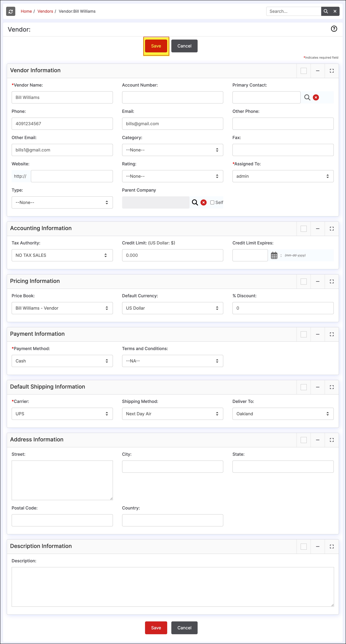
Task: Click the search magnifier button in top bar
Action: 326,11
